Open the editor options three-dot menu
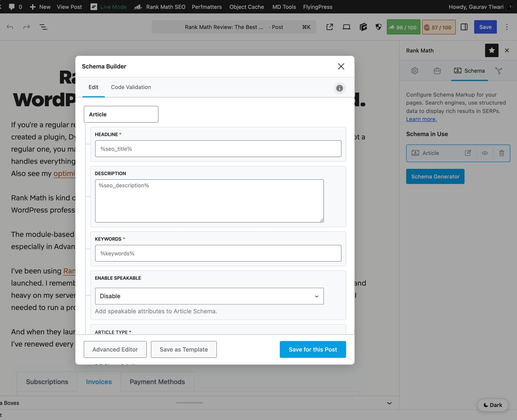The width and height of the screenshot is (517, 420). coord(507,27)
